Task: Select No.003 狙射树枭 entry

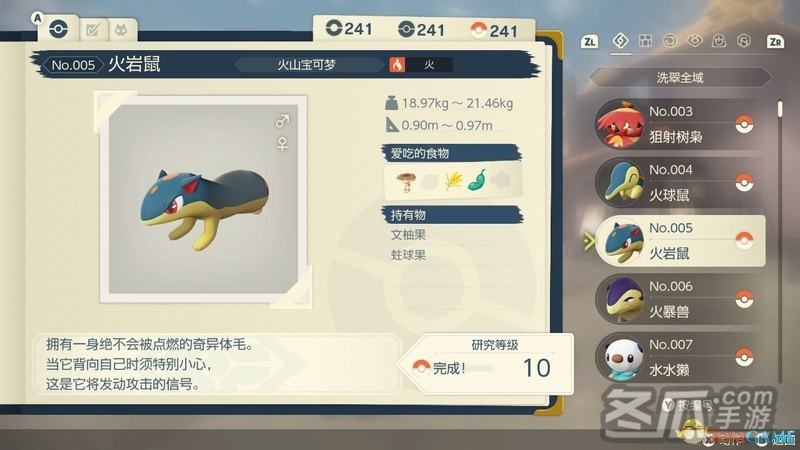Action: 680,124
